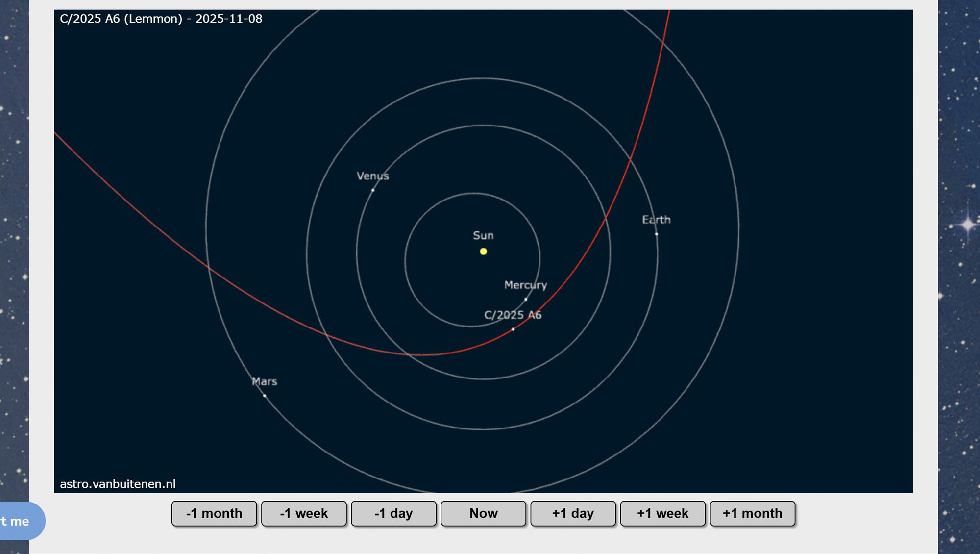
Task: Select the C/2025 A6 comet position dot
Action: (513, 329)
